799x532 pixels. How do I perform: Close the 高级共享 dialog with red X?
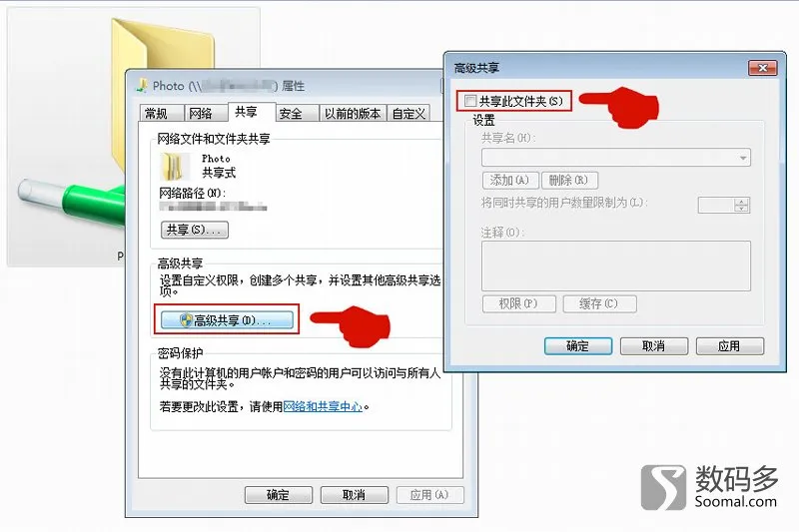pos(762,68)
